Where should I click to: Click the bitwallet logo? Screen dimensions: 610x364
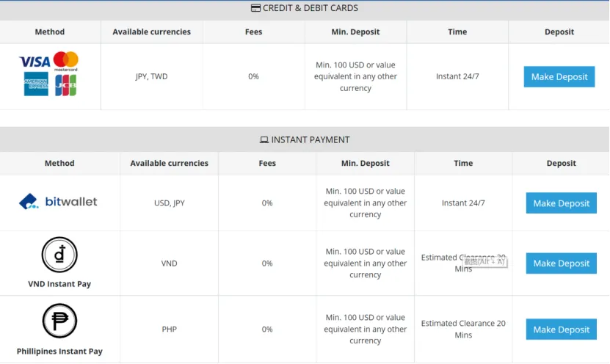pyautogui.click(x=58, y=201)
